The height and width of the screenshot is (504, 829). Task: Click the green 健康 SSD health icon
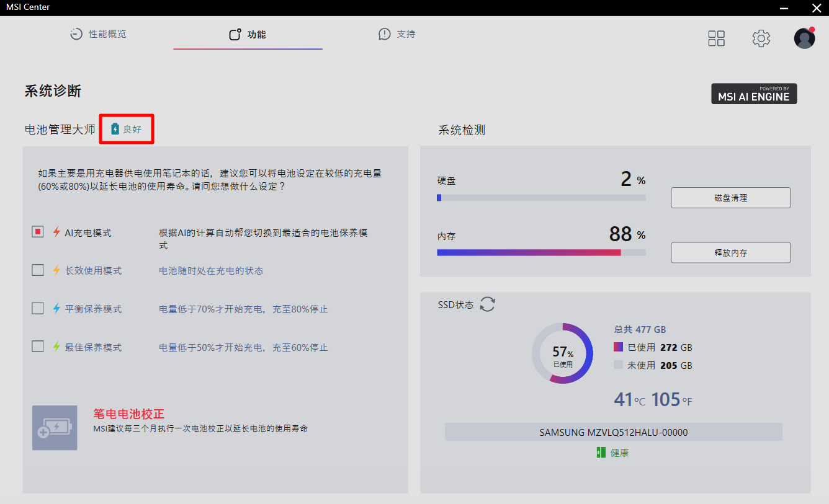tap(600, 453)
